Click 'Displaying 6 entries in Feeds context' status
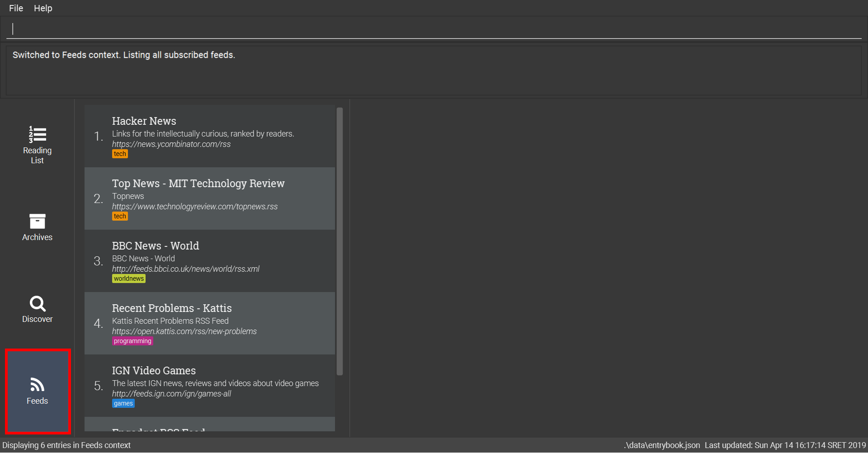The height and width of the screenshot is (453, 868). [66, 445]
